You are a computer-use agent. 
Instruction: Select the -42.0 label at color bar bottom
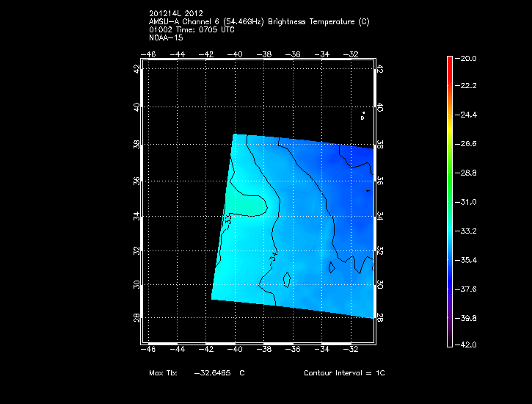[467, 345]
